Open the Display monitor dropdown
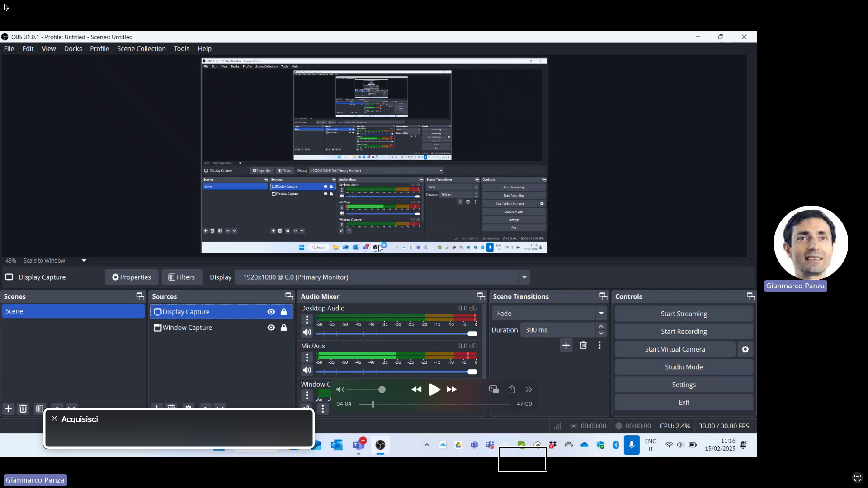 [524, 277]
